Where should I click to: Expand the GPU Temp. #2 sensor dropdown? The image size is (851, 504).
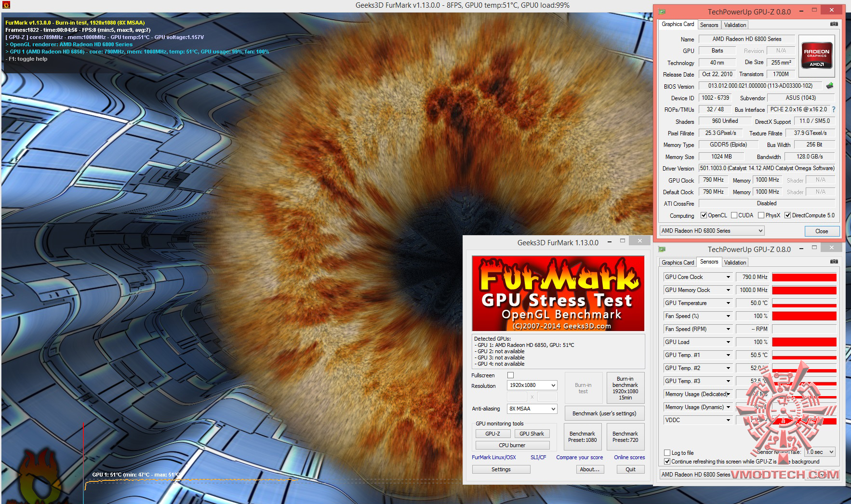click(x=728, y=368)
